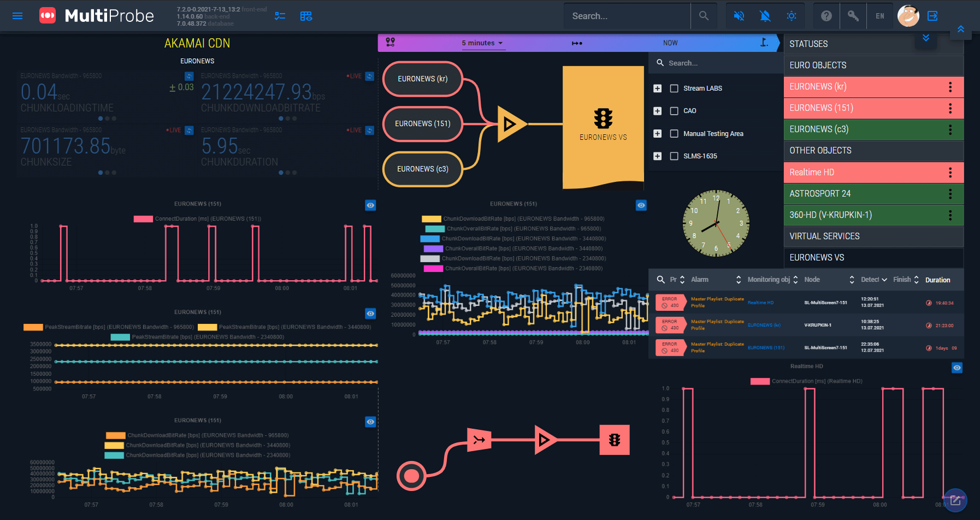Select the VIRTUAL SERVICES section header
Screen dimensions: 980x520
[x=873, y=237]
